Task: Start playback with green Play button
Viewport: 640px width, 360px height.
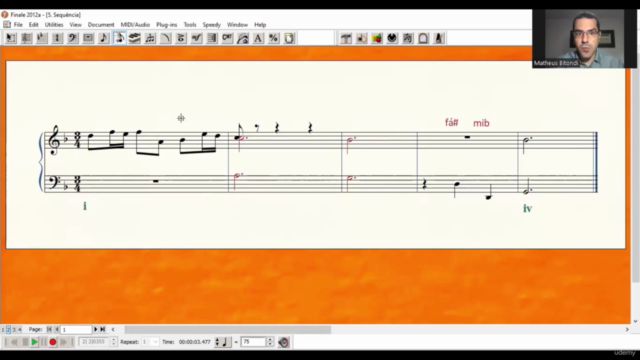Action: click(x=35, y=342)
